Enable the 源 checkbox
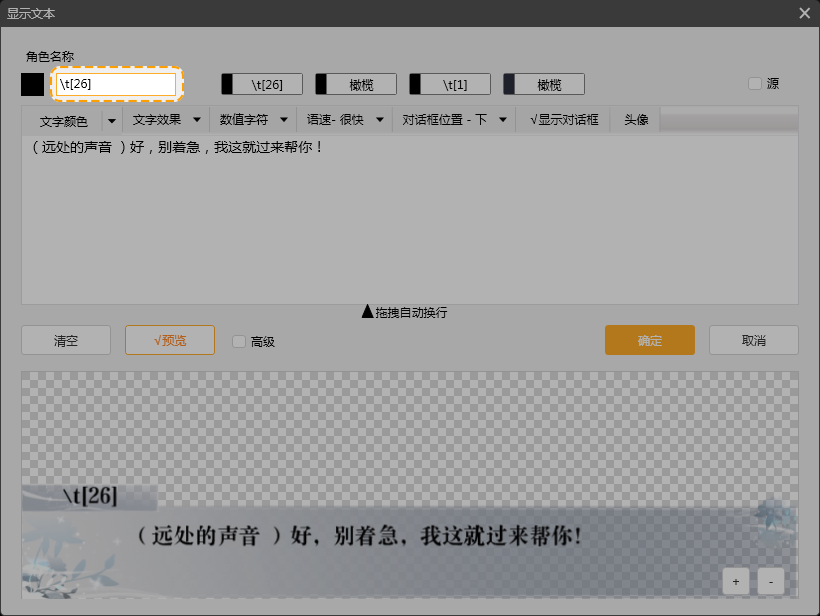 click(x=756, y=84)
